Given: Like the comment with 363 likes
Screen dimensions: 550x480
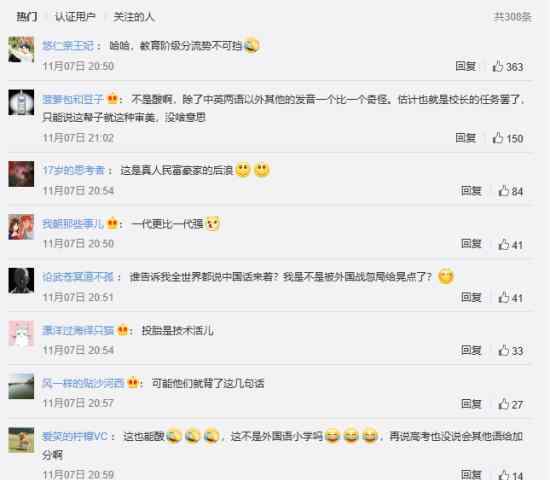Looking at the screenshot, I should pos(508,66).
